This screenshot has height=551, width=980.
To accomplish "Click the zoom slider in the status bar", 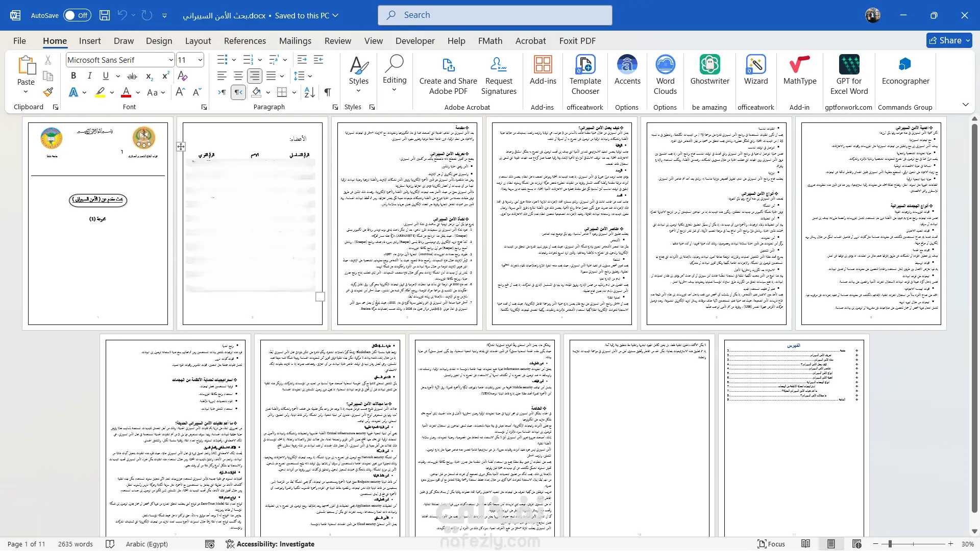I will [x=890, y=544].
